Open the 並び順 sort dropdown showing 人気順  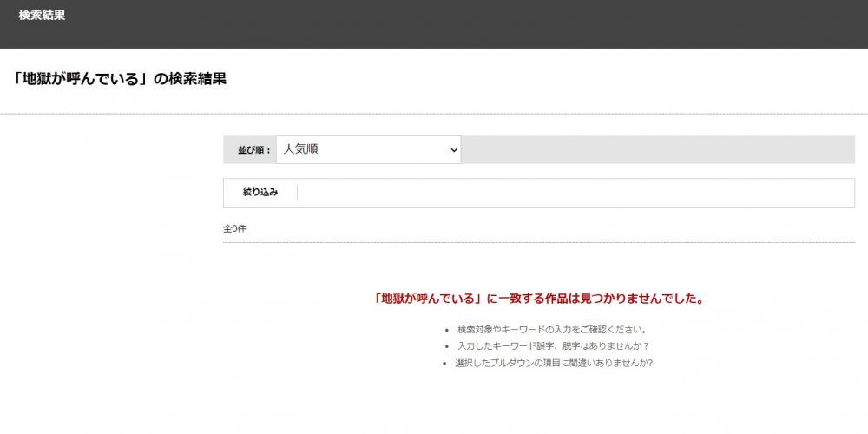pos(369,149)
